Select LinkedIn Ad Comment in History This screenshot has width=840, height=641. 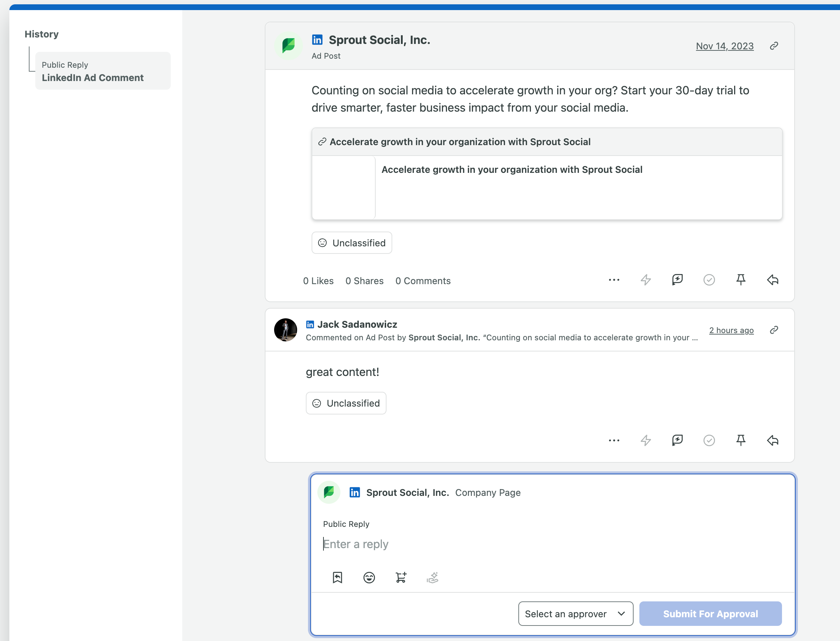pyautogui.click(x=103, y=71)
